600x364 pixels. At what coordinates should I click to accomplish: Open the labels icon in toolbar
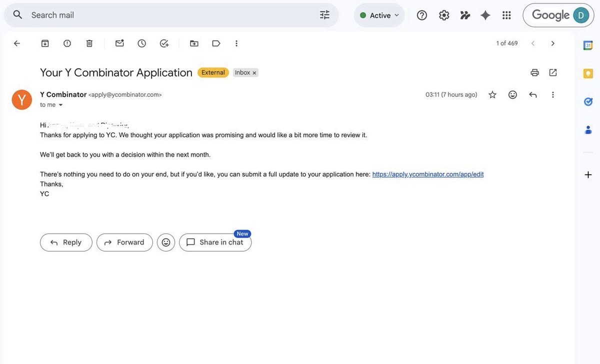pyautogui.click(x=216, y=43)
